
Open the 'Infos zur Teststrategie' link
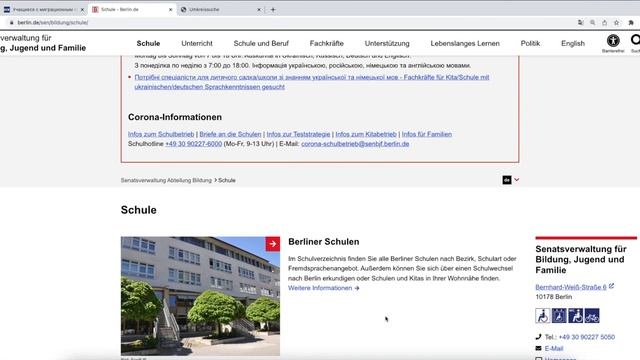[298, 134]
